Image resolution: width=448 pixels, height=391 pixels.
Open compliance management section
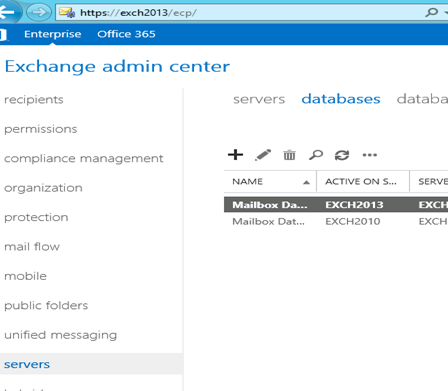pos(84,158)
